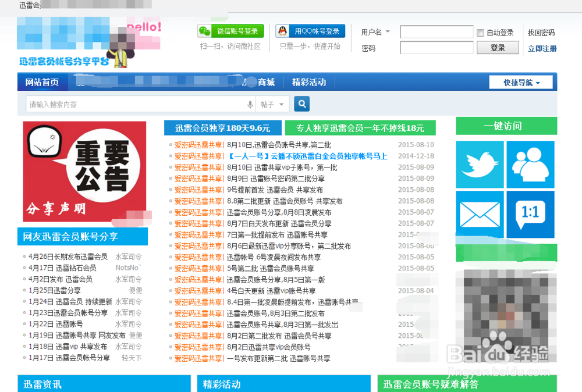Click author NotsNo` in the user list
This screenshot has height=392, width=582.
pyautogui.click(x=129, y=268)
